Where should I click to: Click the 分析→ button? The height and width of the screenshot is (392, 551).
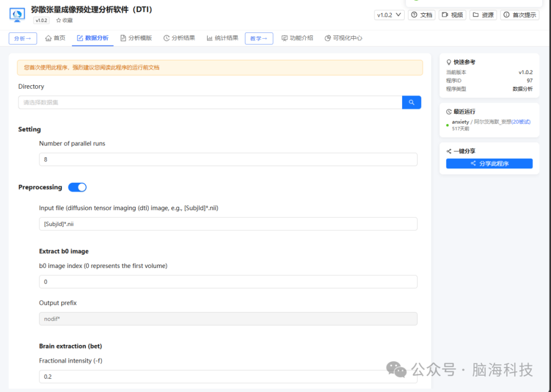pos(23,38)
